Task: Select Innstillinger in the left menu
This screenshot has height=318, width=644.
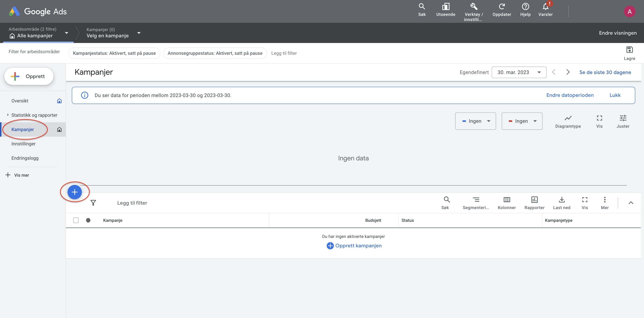Action: 23,144
